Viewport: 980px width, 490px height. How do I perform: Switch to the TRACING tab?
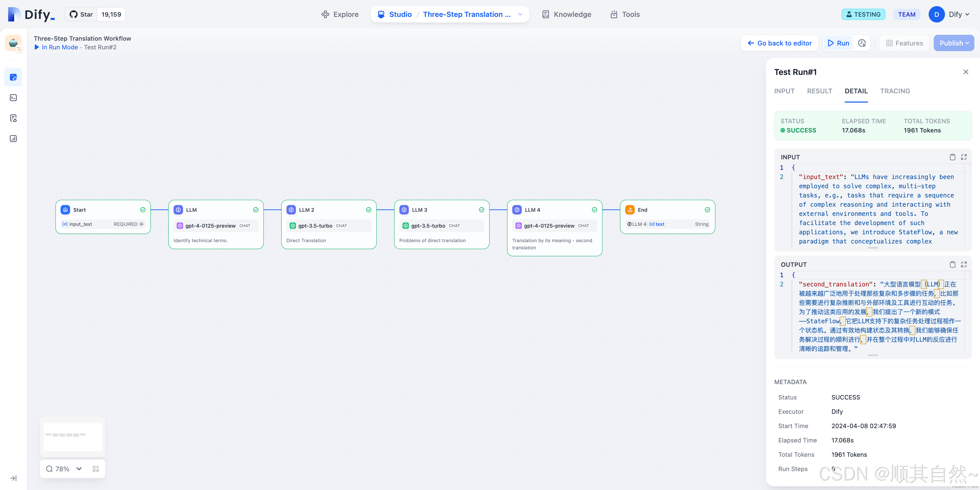895,91
